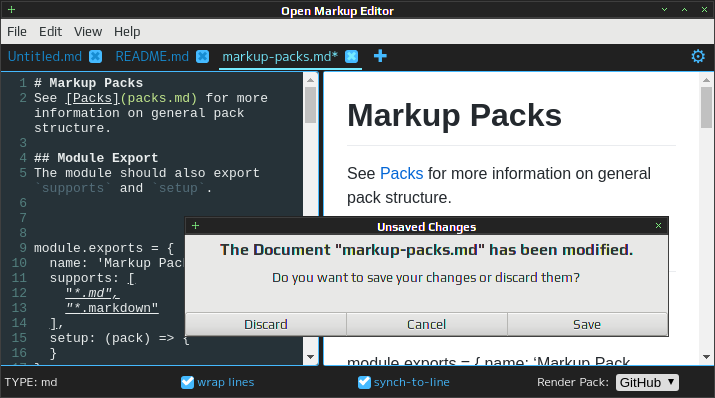Open the View menu
Image resolution: width=715 pixels, height=398 pixels.
pos(88,32)
